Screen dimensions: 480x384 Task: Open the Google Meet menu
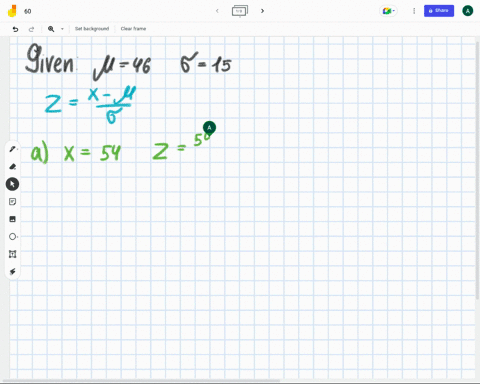coord(388,11)
